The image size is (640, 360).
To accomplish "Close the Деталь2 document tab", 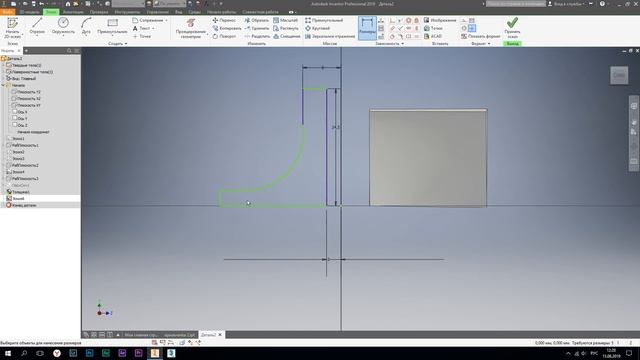I will [220, 335].
